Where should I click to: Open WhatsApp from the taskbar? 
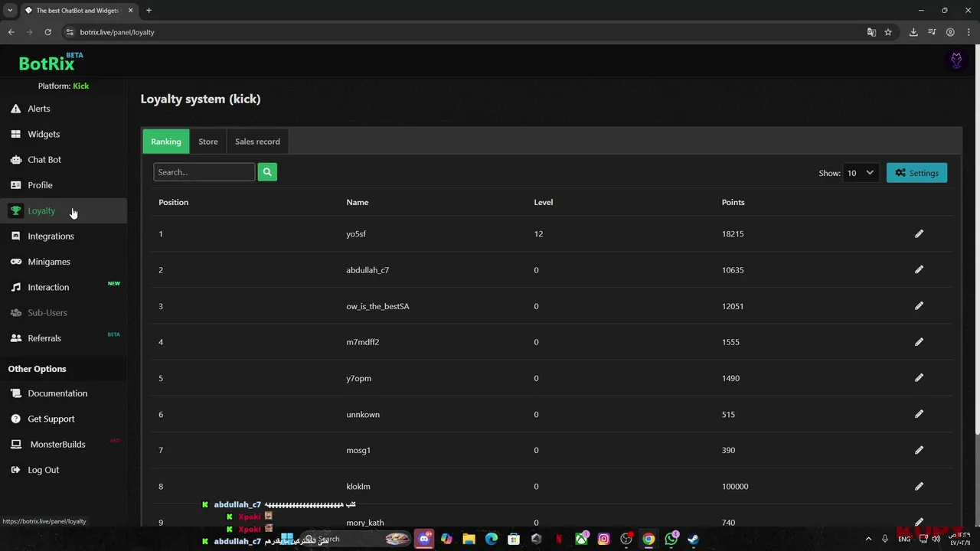671,539
